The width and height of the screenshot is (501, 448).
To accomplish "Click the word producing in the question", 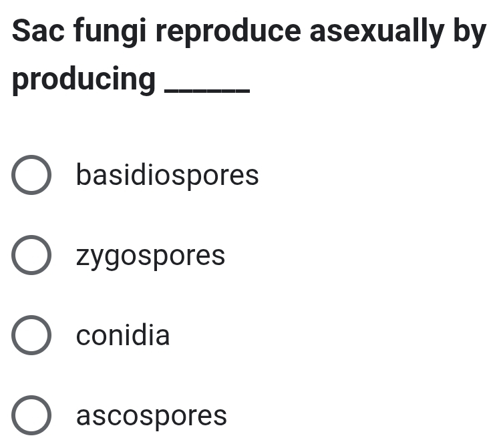I will pyautogui.click(x=83, y=80).
